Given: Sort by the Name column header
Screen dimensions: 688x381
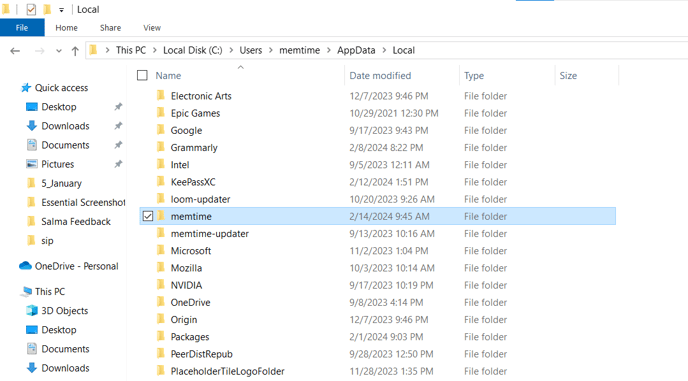Looking at the screenshot, I should [x=168, y=75].
